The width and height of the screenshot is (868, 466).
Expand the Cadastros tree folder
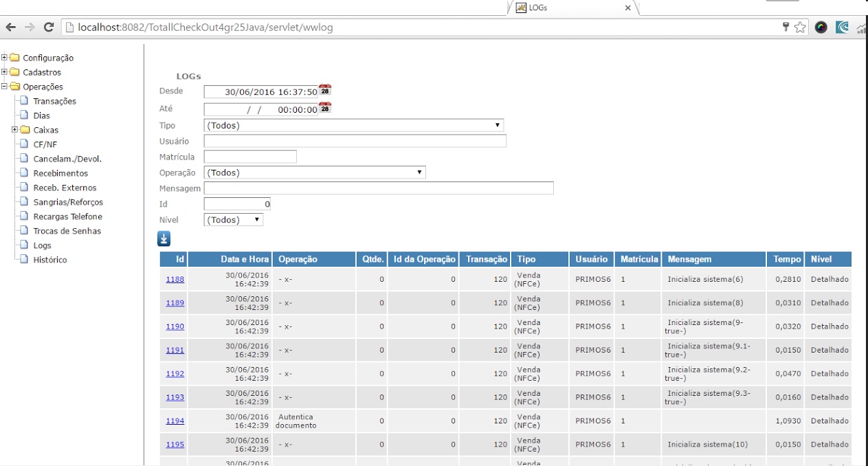point(5,72)
